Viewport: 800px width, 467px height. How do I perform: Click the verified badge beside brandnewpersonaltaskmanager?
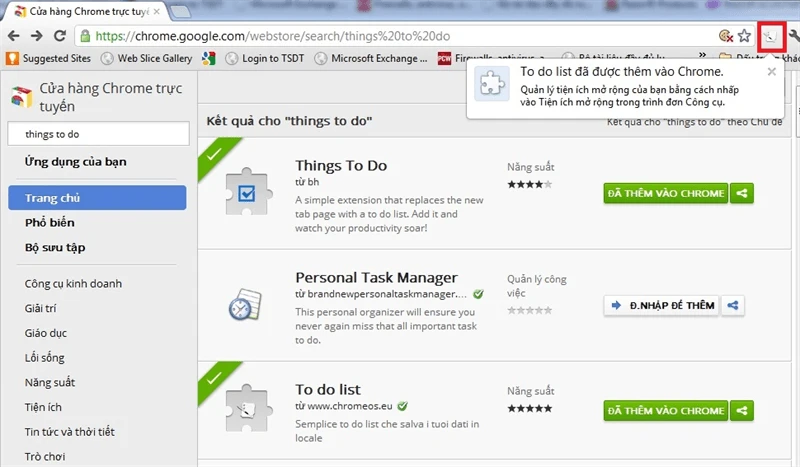(478, 294)
